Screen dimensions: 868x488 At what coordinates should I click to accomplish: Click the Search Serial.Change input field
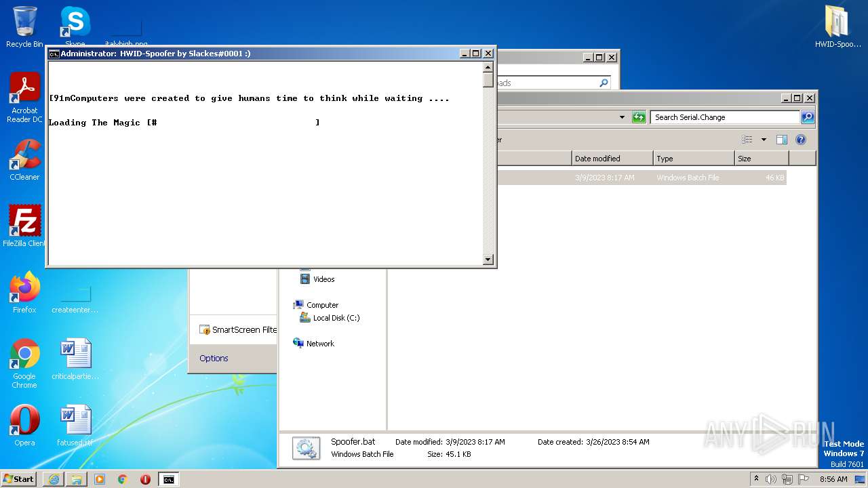(724, 117)
